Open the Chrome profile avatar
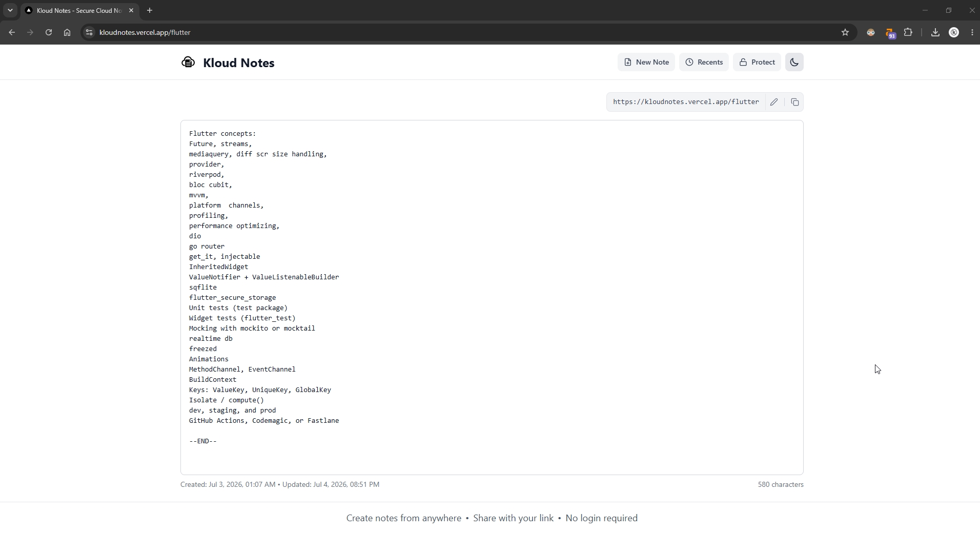Viewport: 980px width, 533px height. 954,32
